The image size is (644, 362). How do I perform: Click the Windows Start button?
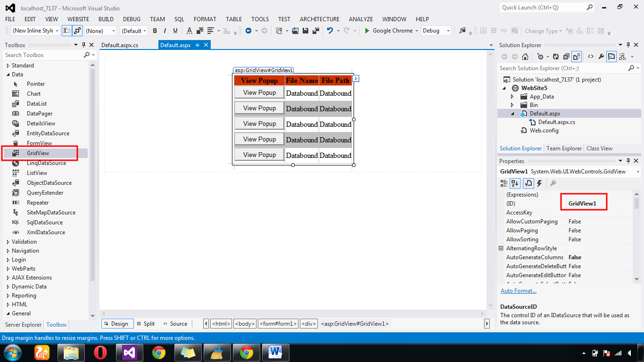pos(12,353)
